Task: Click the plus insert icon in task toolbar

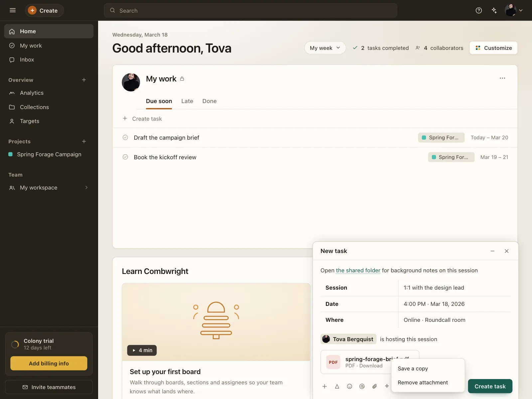Action: [x=325, y=386]
